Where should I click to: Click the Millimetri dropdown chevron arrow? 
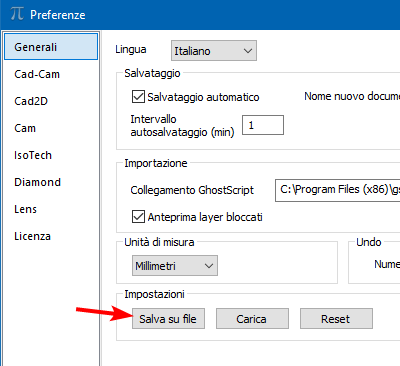pos(209,266)
